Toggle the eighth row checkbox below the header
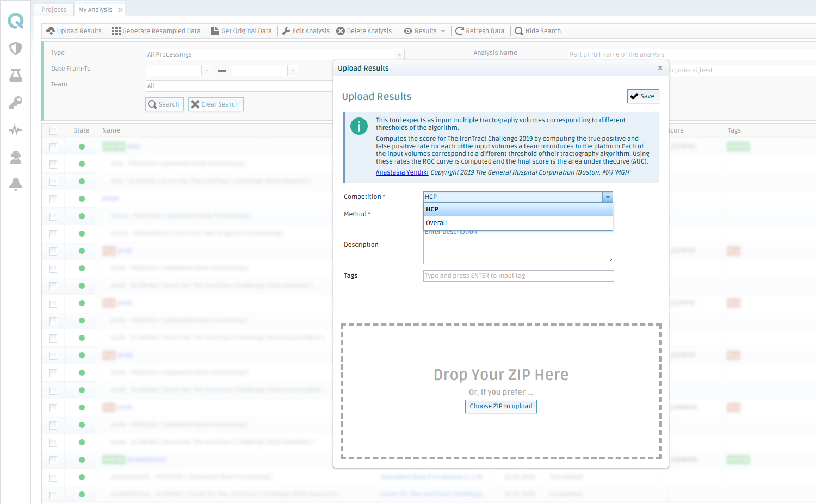 click(x=53, y=269)
